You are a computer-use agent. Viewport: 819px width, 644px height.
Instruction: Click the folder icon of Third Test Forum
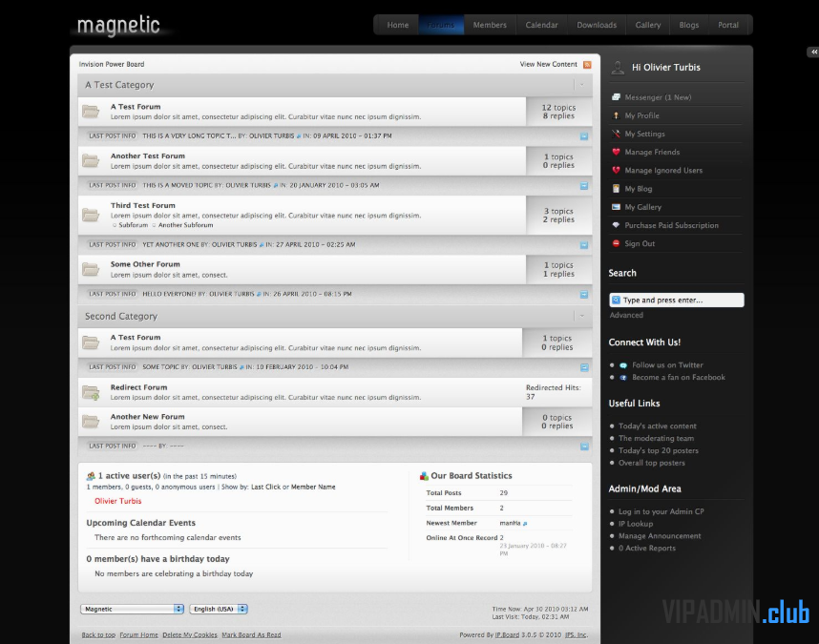(x=91, y=215)
